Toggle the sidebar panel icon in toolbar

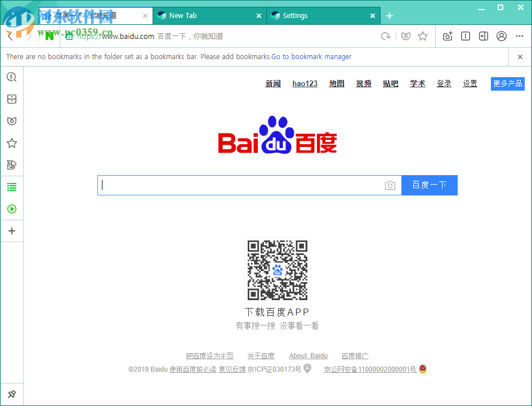tap(484, 36)
